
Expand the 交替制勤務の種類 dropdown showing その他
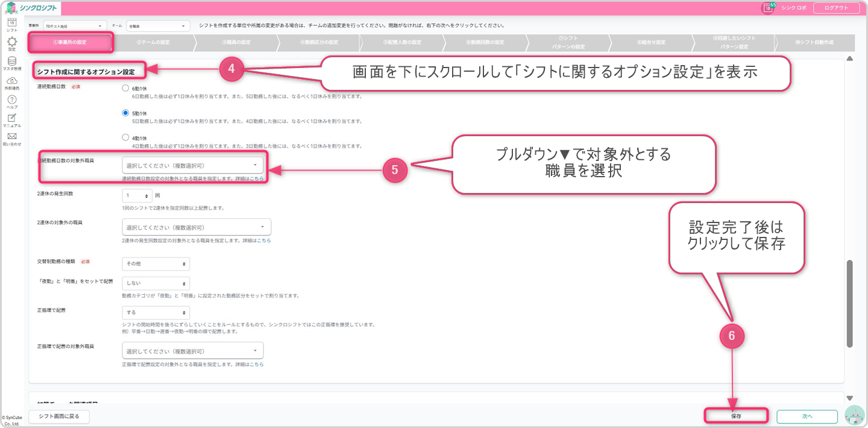[x=156, y=264]
